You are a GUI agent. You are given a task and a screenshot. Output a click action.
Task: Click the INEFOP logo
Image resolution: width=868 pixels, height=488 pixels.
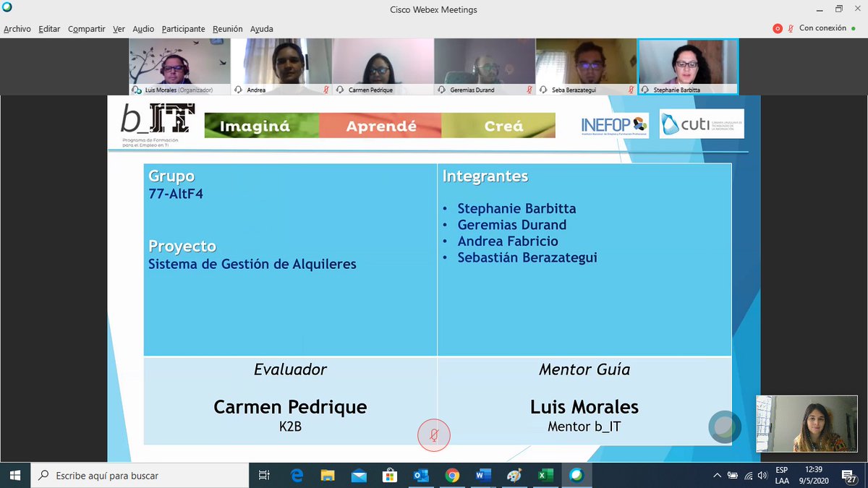pyautogui.click(x=614, y=125)
